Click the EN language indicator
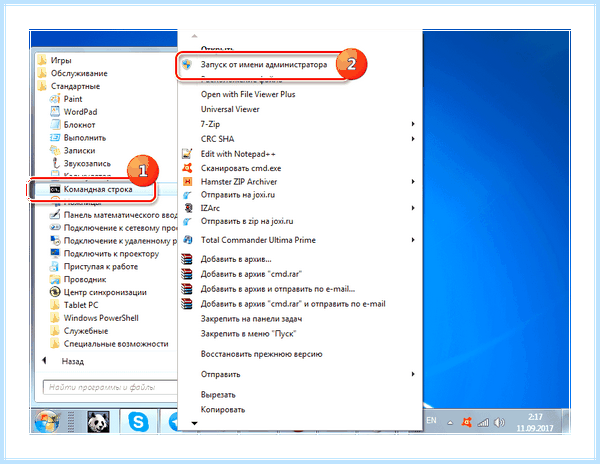600x464 pixels. click(431, 420)
